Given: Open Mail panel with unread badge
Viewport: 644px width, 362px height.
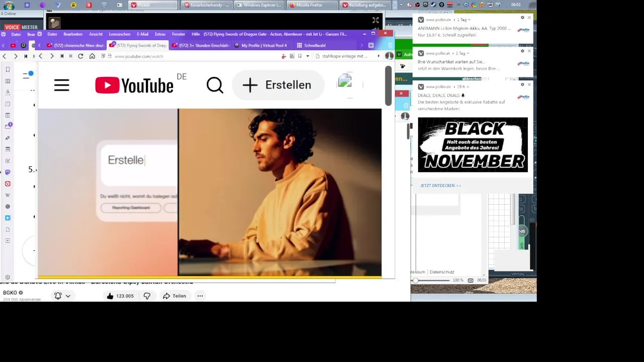Looking at the screenshot, I should [8, 126].
